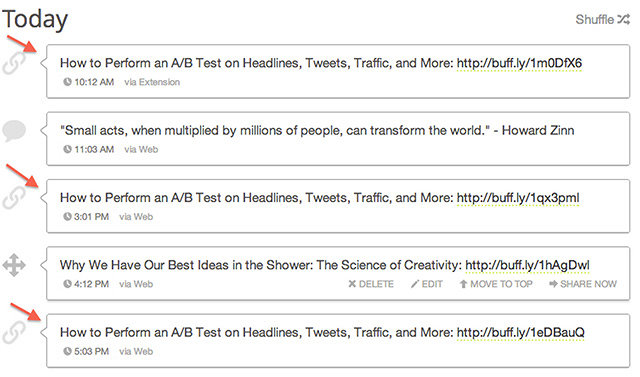Screen dimensions: 640x377
Task: Move Shower post to top of queue
Action: (x=496, y=284)
